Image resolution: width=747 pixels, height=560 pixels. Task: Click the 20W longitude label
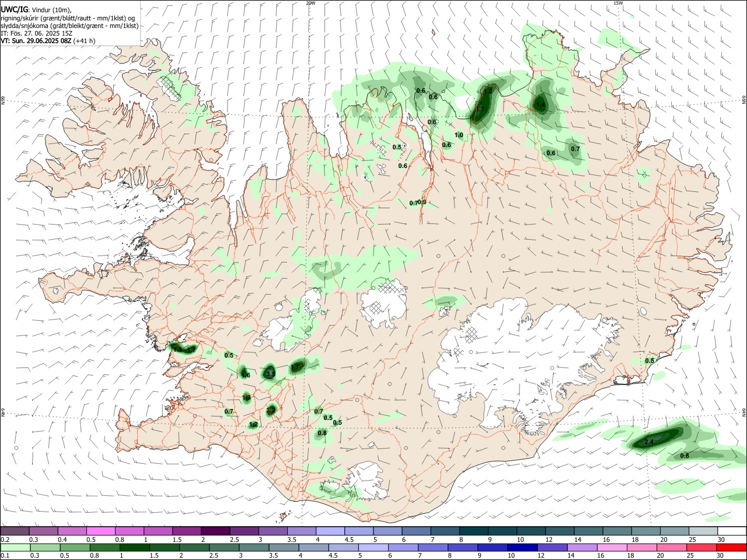[310, 3]
